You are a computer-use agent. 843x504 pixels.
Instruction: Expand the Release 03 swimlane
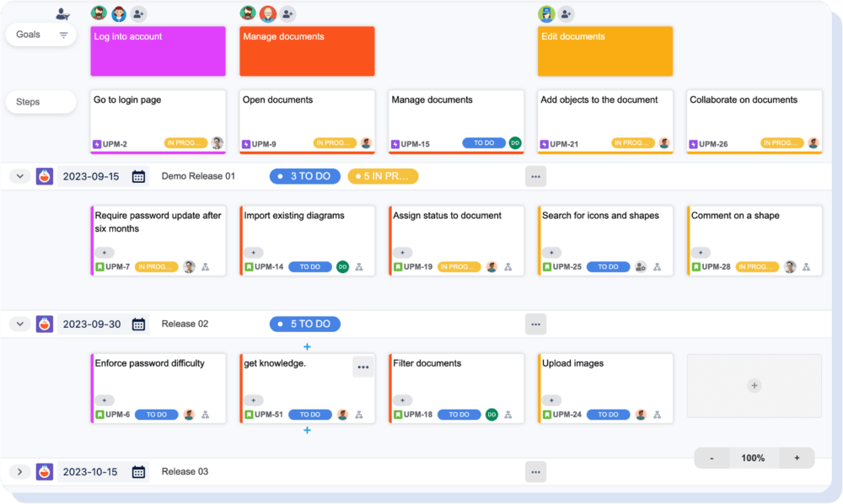20,472
